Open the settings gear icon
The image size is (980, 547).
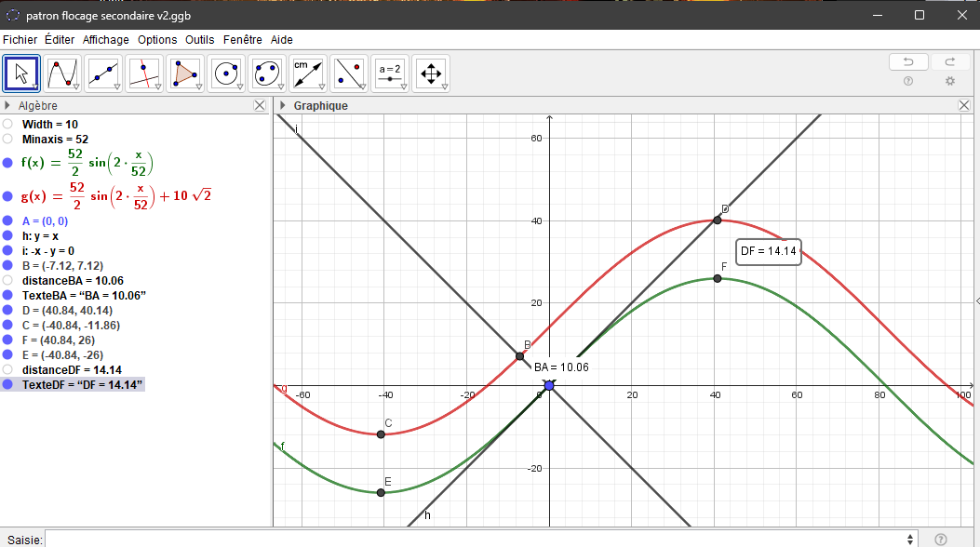tap(950, 81)
